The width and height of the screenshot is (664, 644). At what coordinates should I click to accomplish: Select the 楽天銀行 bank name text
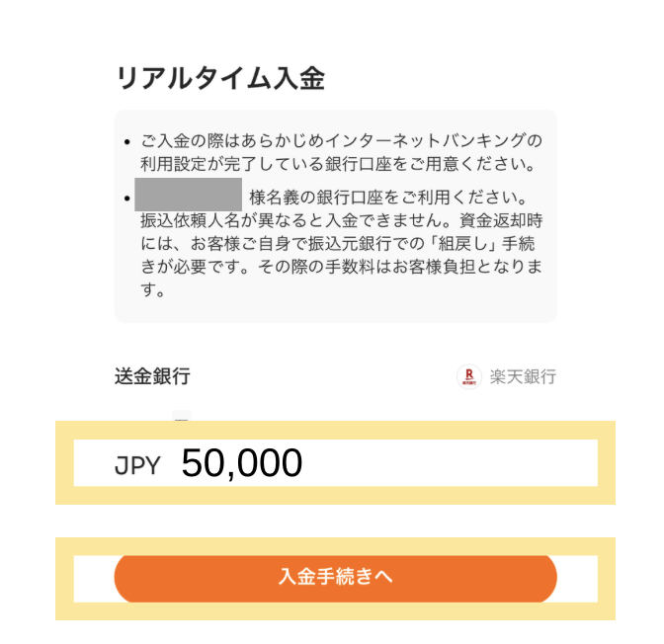523,376
